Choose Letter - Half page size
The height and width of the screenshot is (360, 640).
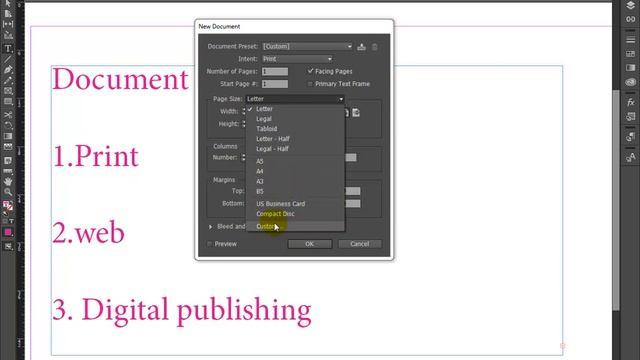pyautogui.click(x=295, y=139)
